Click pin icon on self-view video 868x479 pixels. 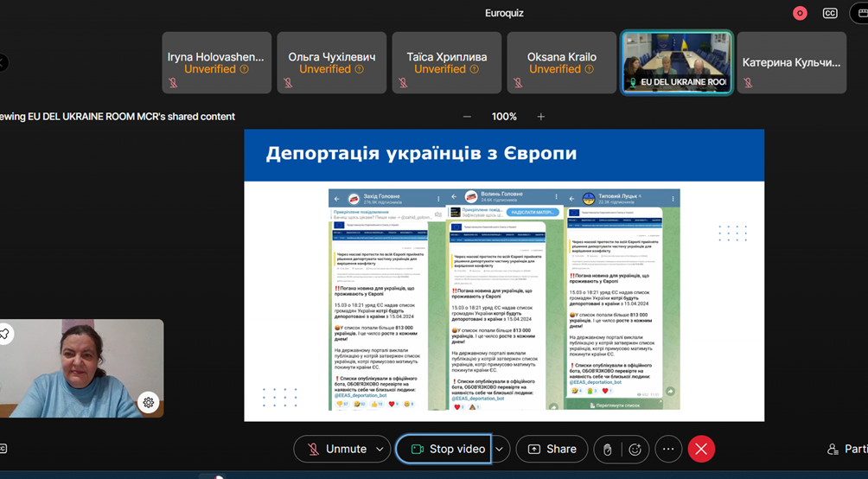(4, 334)
